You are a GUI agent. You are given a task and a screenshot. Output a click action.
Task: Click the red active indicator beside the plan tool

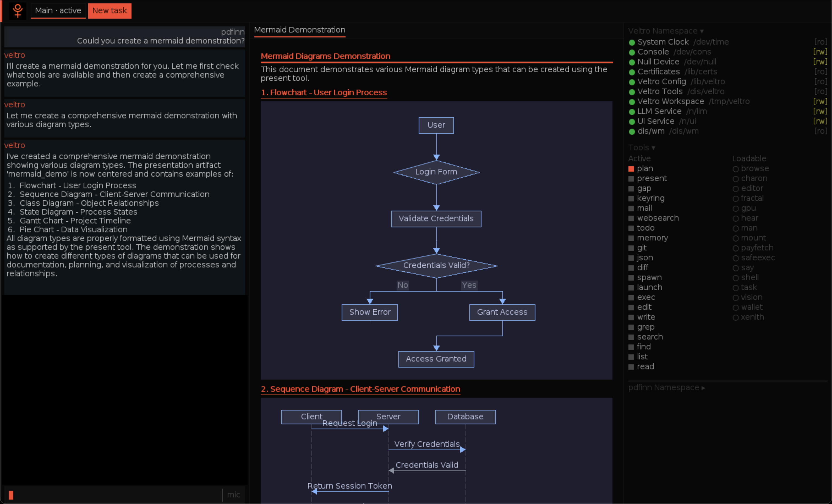click(631, 168)
